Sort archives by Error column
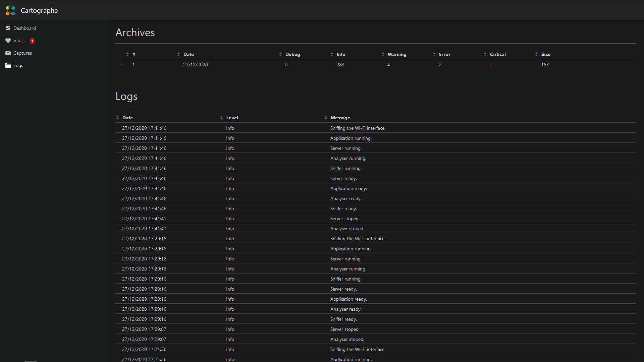 [445, 54]
